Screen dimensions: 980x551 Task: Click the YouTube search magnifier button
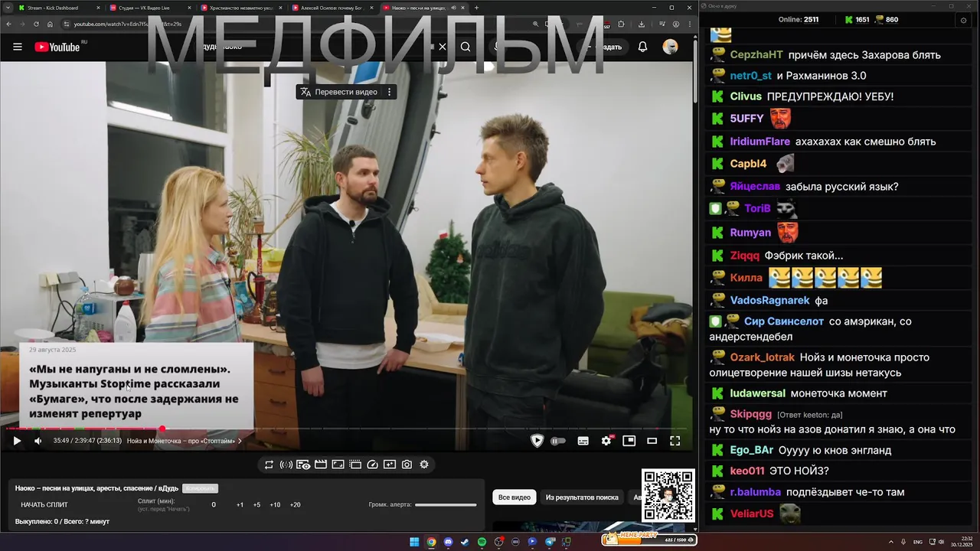tap(465, 47)
